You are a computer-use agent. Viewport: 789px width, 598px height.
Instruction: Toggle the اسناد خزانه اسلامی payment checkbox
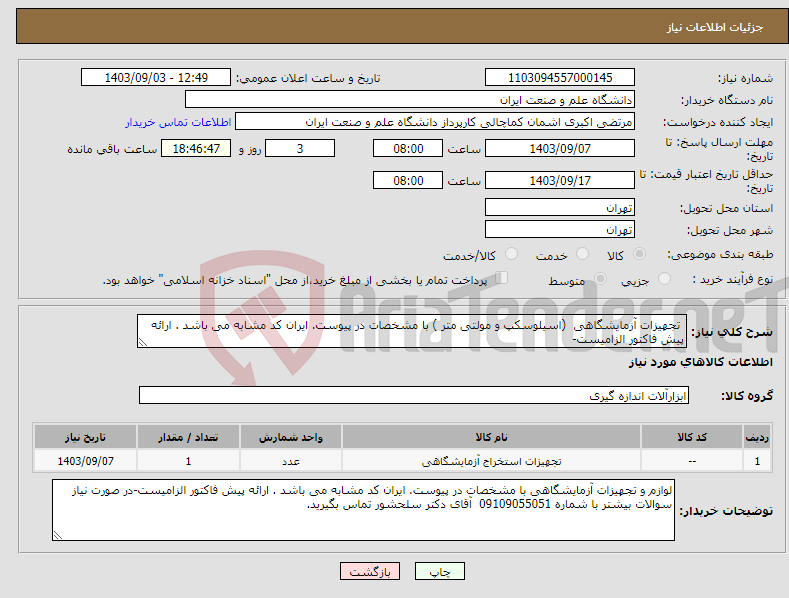(x=502, y=277)
